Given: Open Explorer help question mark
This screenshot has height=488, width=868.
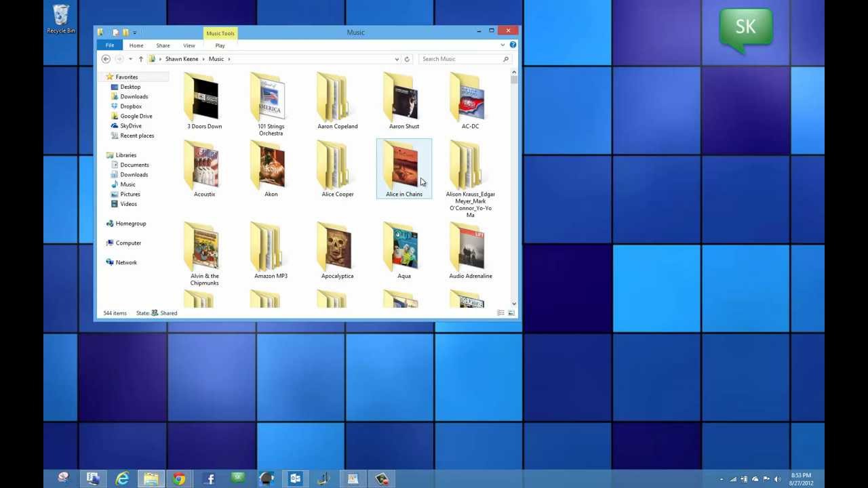Looking at the screenshot, I should [513, 45].
